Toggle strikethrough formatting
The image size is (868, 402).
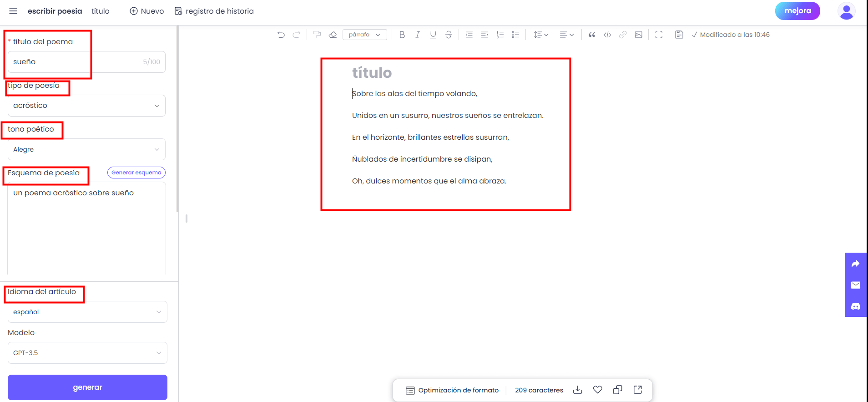coord(449,35)
